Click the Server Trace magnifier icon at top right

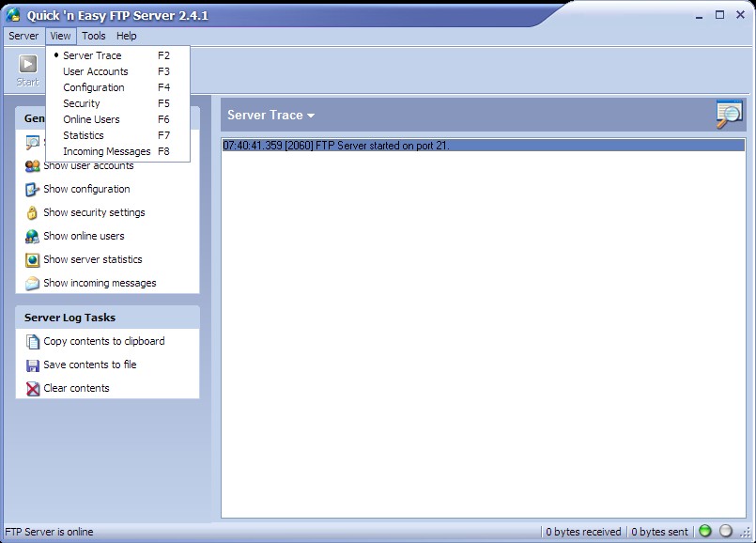click(729, 115)
